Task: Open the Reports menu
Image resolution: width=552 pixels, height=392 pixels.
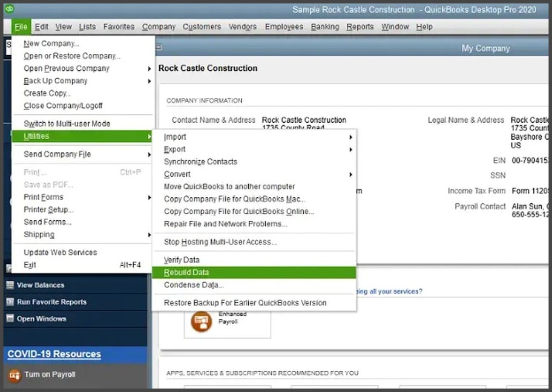Action: [x=360, y=27]
